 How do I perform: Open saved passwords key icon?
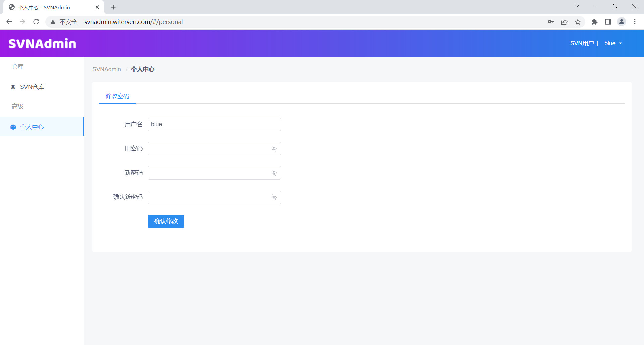[x=551, y=22]
